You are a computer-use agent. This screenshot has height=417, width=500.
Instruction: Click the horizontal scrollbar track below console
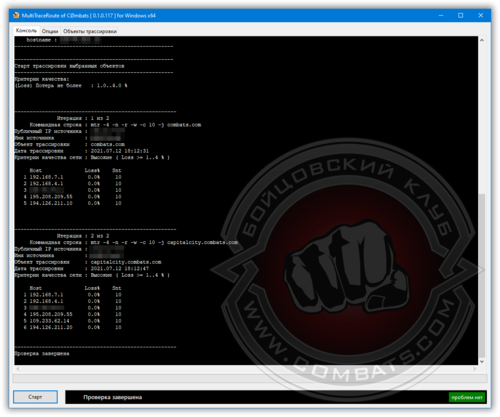[246, 369]
